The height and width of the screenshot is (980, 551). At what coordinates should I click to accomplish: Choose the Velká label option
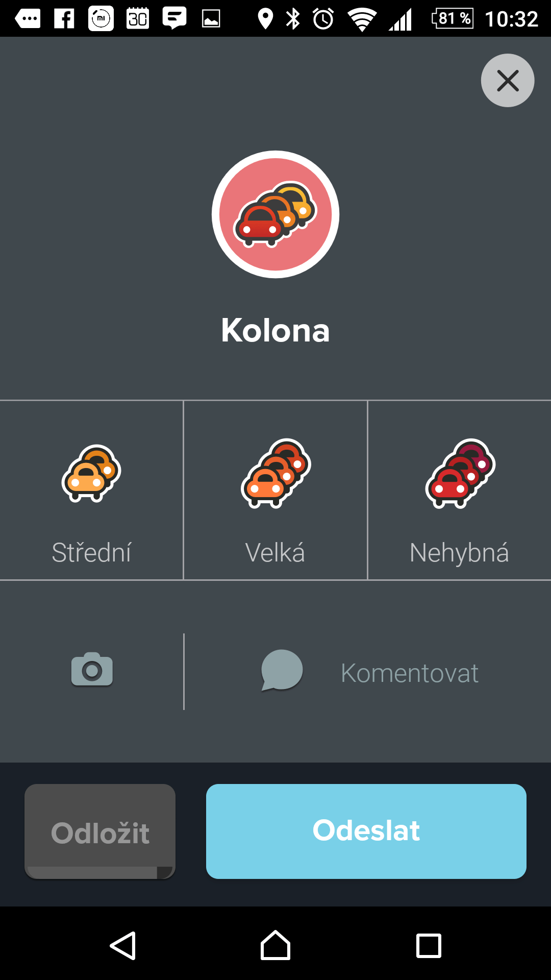[x=275, y=553]
